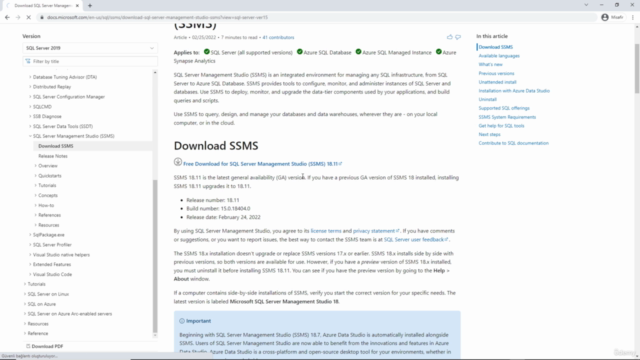Click the download circle icon
The height and width of the screenshot is (360, 640).
tap(178, 162)
